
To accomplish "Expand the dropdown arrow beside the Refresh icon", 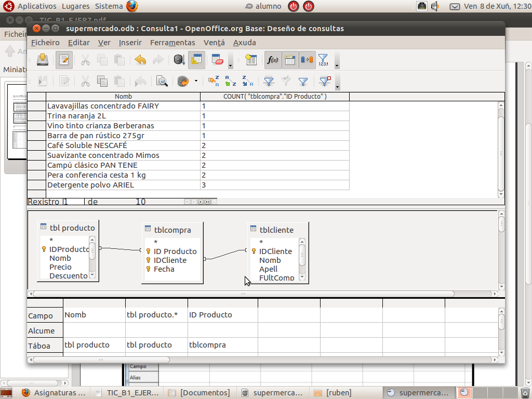I will [195, 82].
